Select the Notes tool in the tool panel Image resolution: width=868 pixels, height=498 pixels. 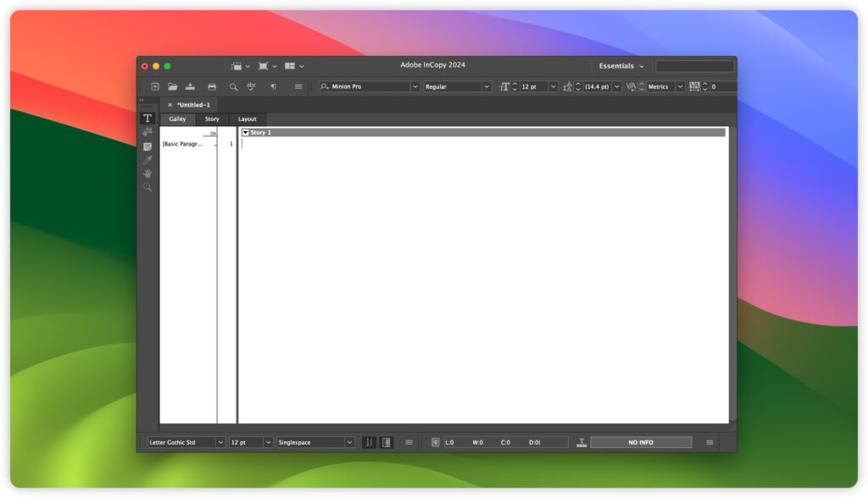pos(147,145)
